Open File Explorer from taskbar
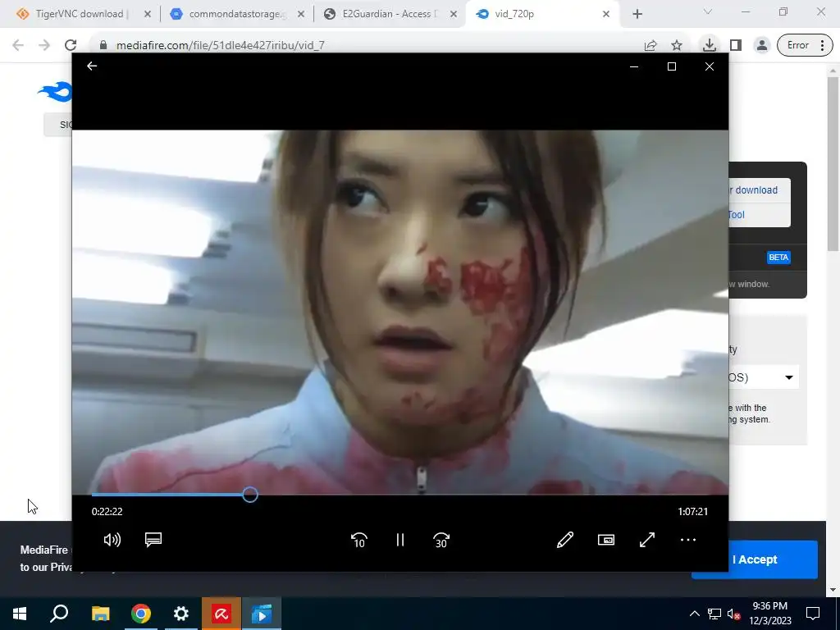 click(x=100, y=614)
